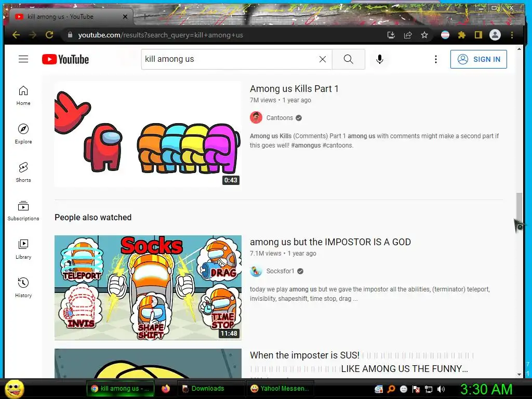Viewport: 532px width, 399px height.
Task: Click the 'People also watched' heading
Action: 93,218
